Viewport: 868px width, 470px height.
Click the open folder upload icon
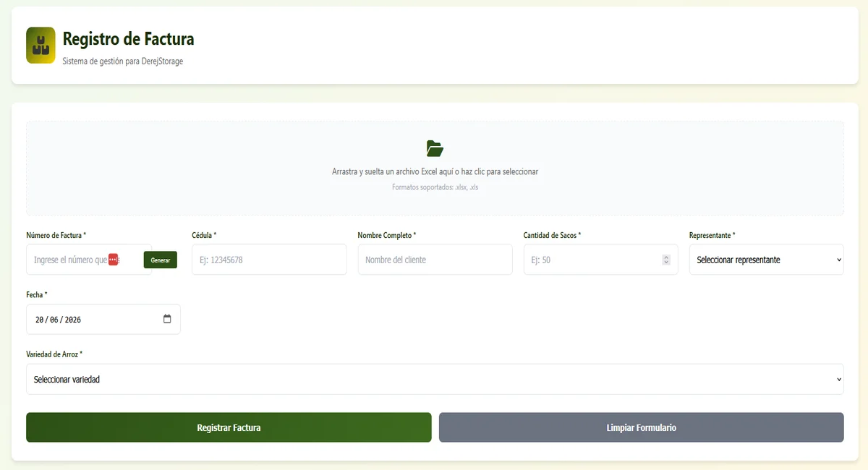point(435,149)
